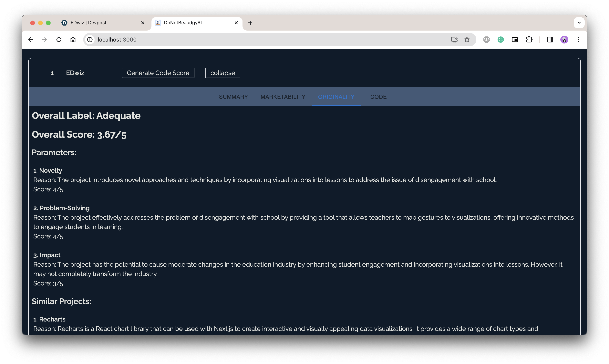This screenshot has width=609, height=364.
Task: Expand the tab search chevron
Action: 579,23
